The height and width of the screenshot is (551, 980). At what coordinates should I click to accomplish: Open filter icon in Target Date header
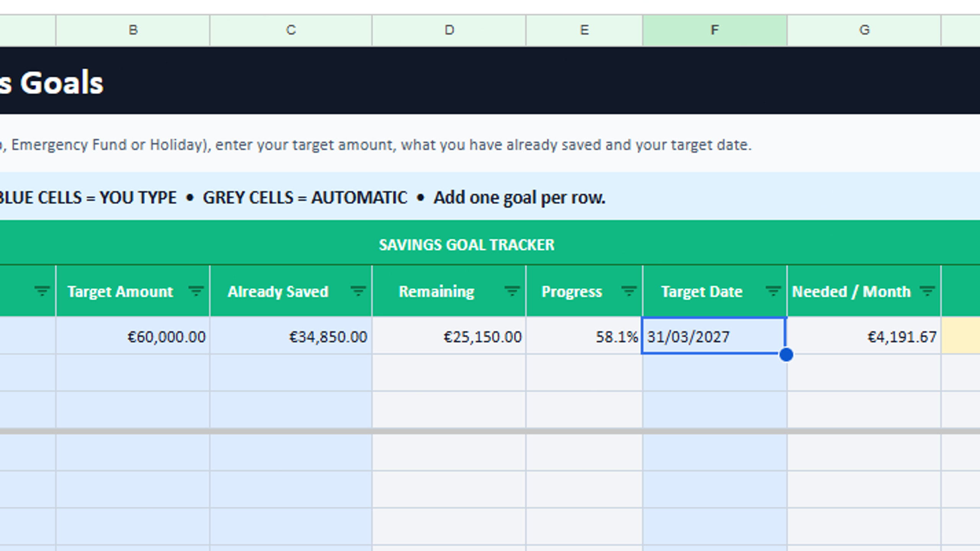[x=773, y=292]
